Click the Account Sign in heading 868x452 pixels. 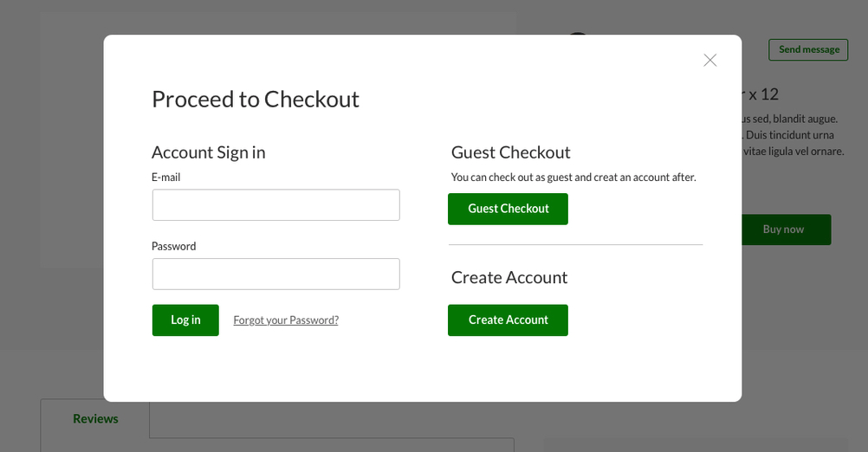tap(209, 152)
